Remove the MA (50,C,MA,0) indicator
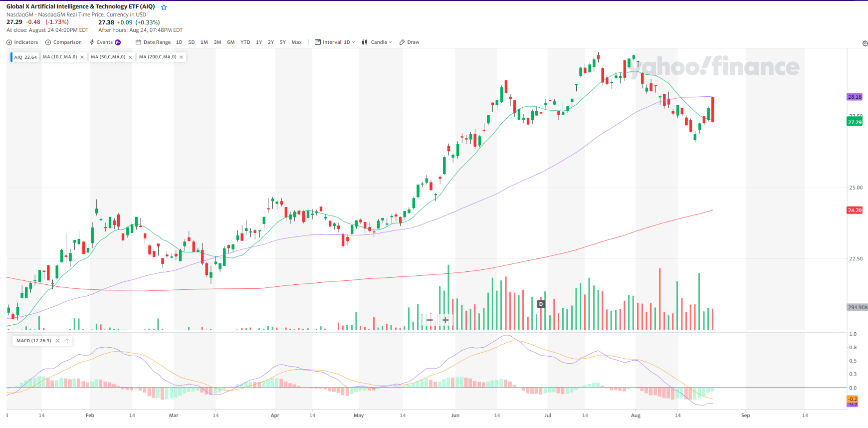This screenshot has width=868, height=428. [x=131, y=57]
